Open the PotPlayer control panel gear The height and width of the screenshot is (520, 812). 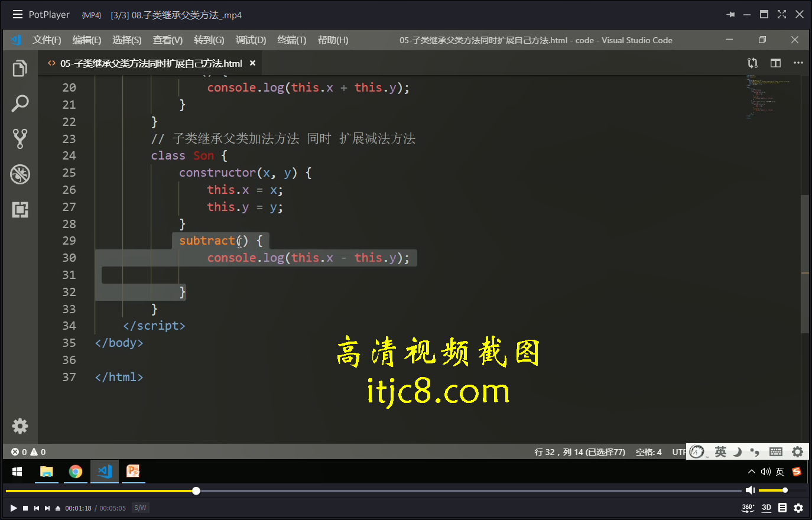pyautogui.click(x=798, y=508)
